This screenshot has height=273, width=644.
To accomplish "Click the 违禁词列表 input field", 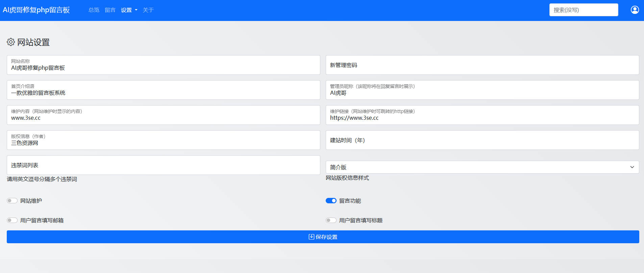I will [163, 165].
